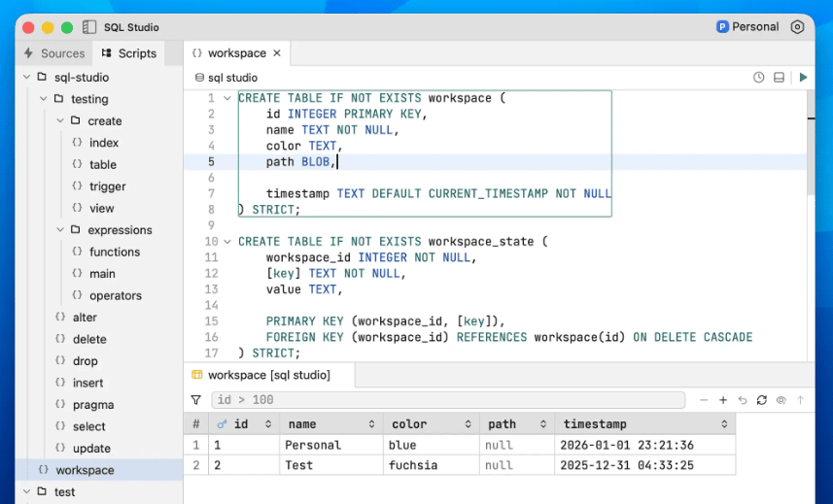Collapse the test folder chevron
Viewport: 833px width, 504px height.
(26, 491)
